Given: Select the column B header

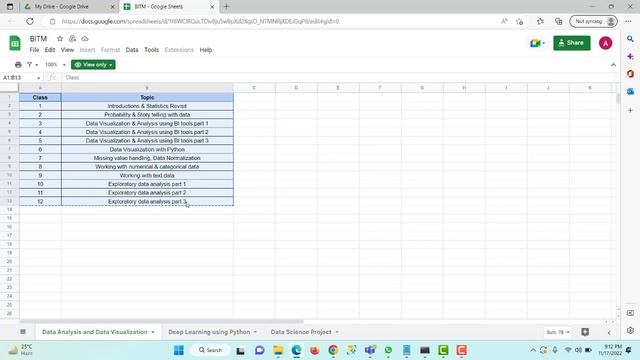Looking at the screenshot, I should coord(147,88).
